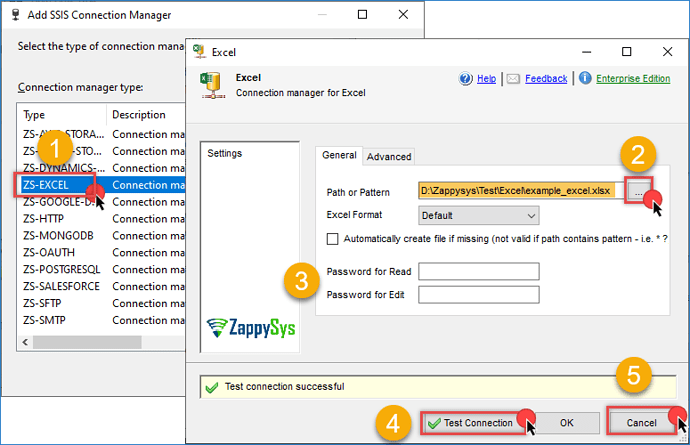The image size is (690, 445).
Task: Click the Path or Pattern text box
Action: 520,191
